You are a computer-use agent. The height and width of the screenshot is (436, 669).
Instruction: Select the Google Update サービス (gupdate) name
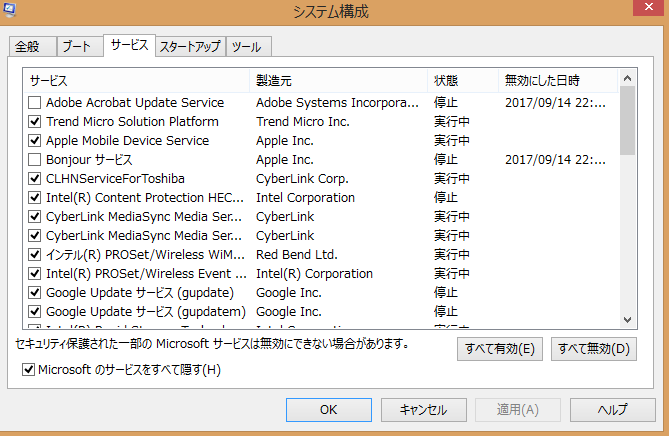coord(140,293)
